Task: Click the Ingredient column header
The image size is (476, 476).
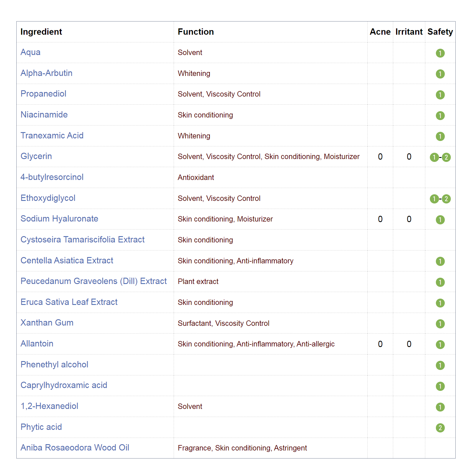Action: [41, 32]
